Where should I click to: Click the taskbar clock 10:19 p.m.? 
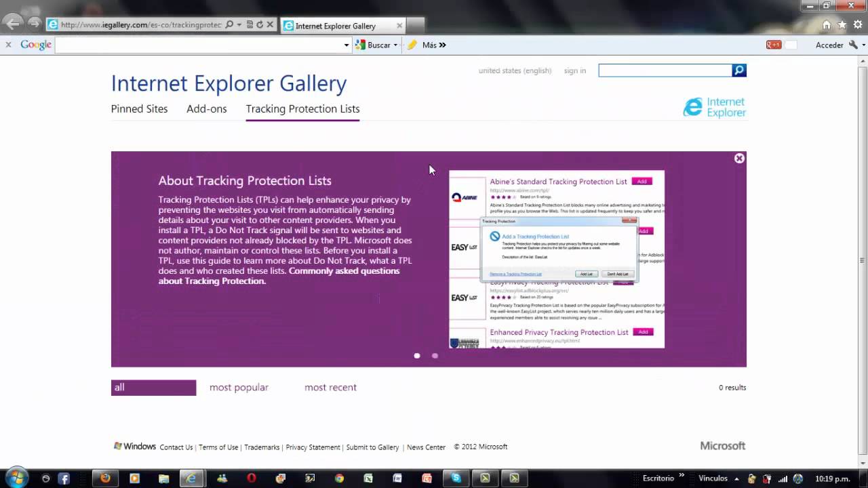(833, 479)
